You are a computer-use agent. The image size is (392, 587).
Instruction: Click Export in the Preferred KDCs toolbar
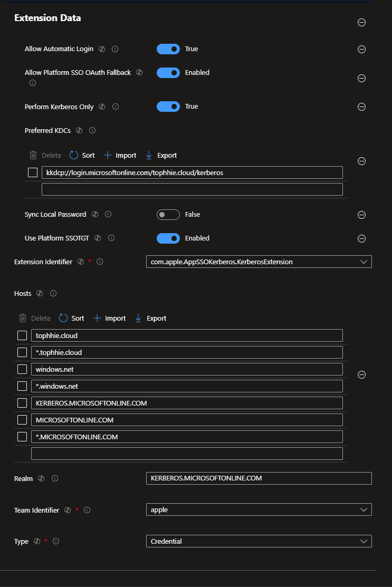pyautogui.click(x=161, y=156)
